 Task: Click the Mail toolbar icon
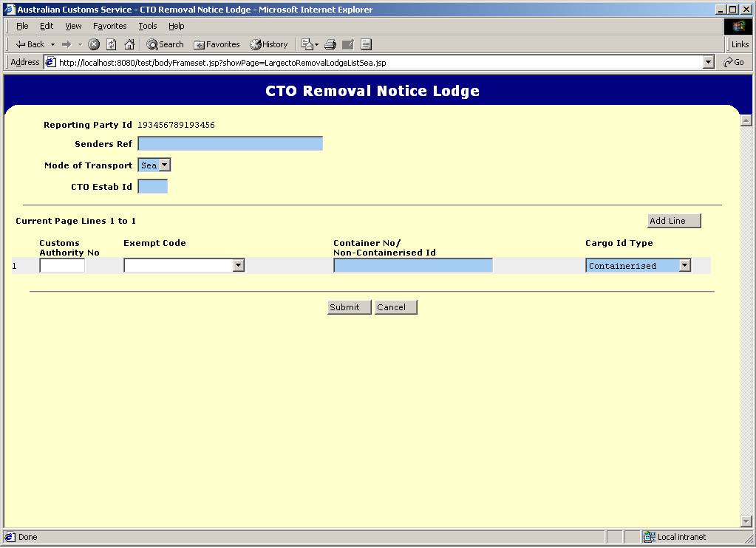click(x=310, y=44)
